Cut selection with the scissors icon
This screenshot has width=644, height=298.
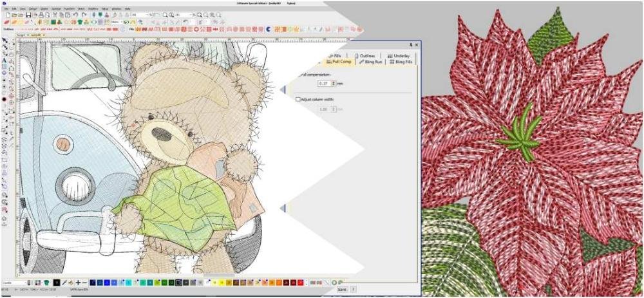pos(55,15)
